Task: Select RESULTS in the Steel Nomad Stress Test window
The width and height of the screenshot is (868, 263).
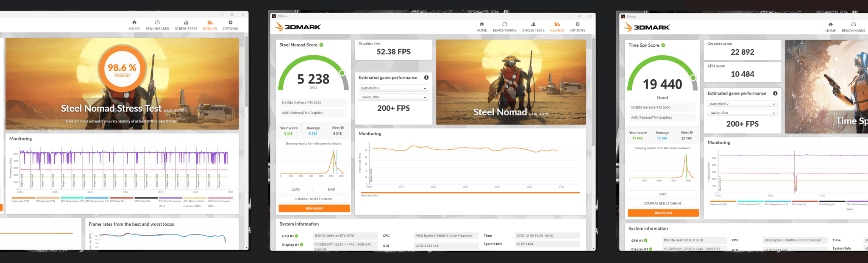Action: pos(210,25)
